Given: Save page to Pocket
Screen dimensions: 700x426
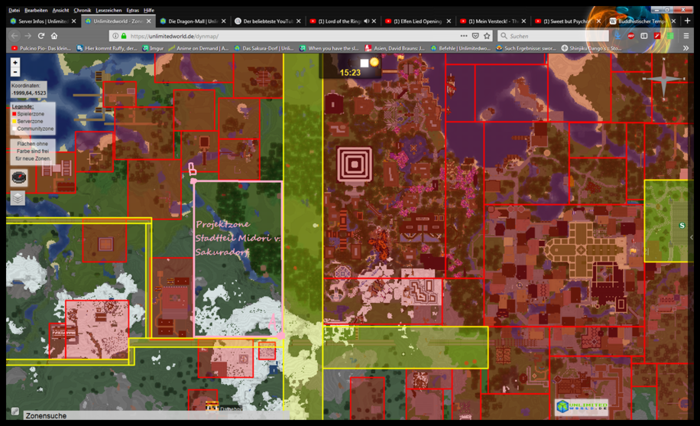Looking at the screenshot, I should (475, 36).
